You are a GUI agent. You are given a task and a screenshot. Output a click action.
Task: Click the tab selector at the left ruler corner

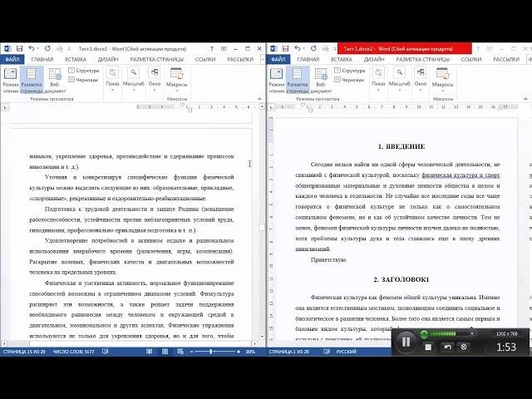[x=5, y=107]
